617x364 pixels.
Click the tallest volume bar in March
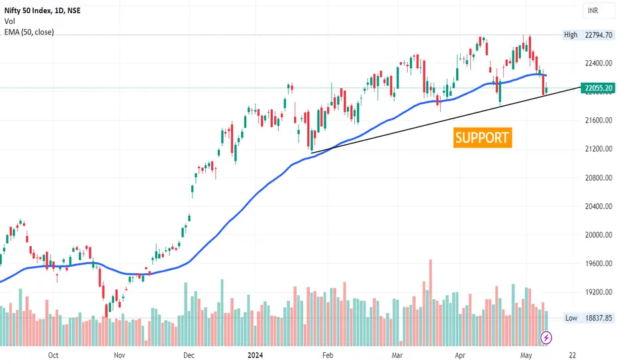click(430, 302)
